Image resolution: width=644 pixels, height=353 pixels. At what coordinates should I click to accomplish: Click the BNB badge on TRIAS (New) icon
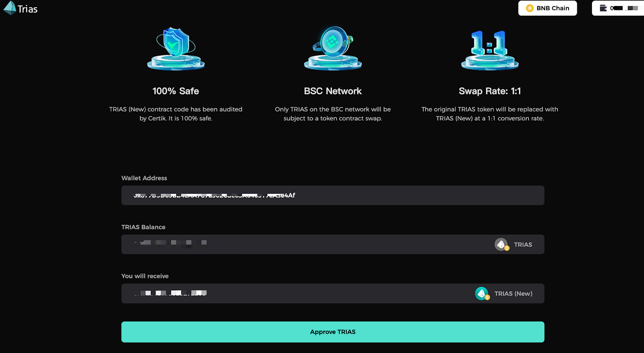pos(487,297)
